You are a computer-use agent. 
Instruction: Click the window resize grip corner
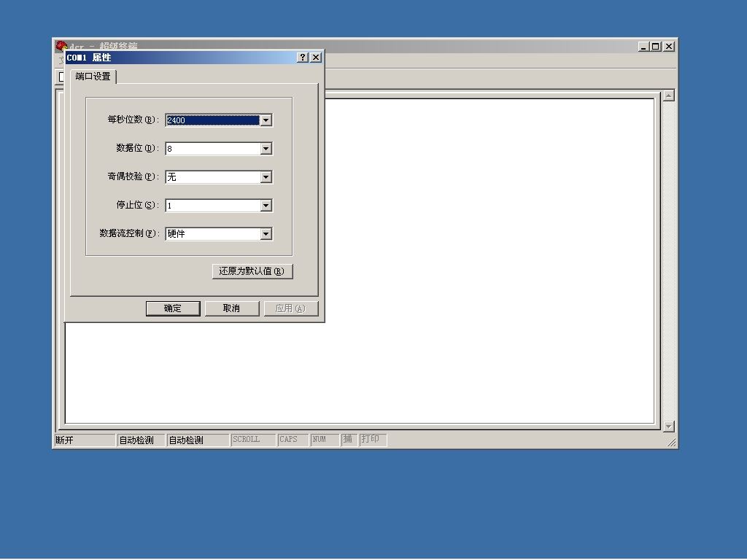tap(671, 443)
